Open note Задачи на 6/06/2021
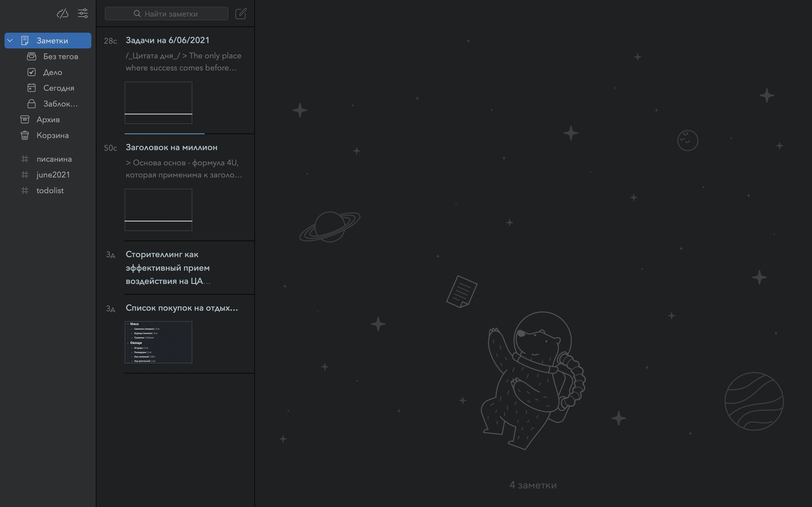 point(167,41)
